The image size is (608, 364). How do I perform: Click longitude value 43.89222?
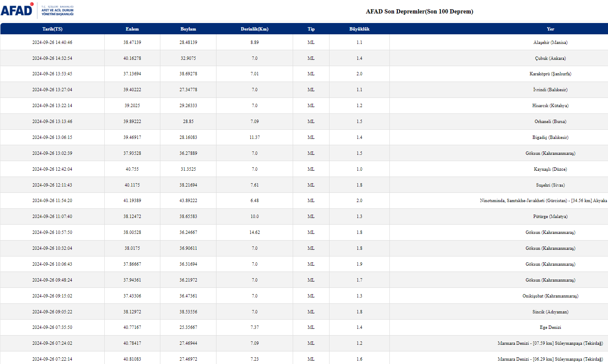[188, 200]
